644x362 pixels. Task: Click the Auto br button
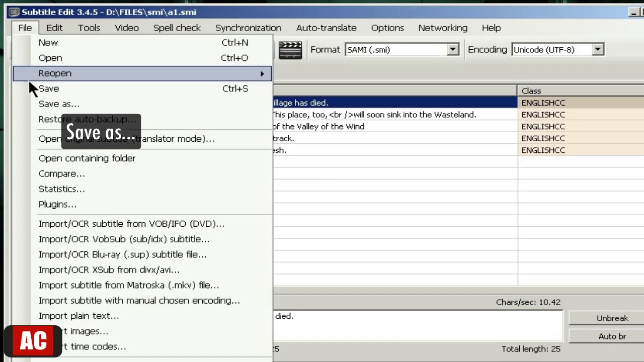[x=606, y=336]
